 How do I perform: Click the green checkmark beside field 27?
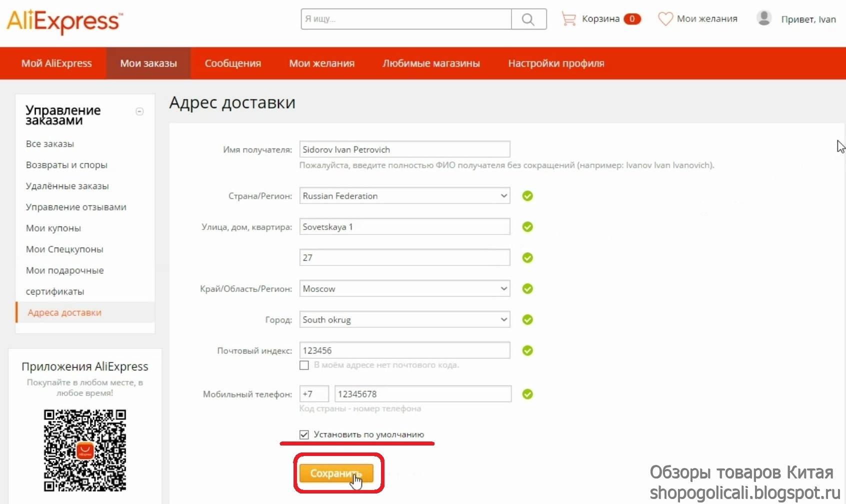point(527,257)
